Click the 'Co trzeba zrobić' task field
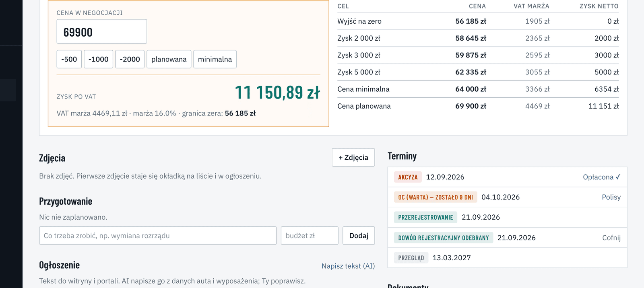 coord(158,236)
